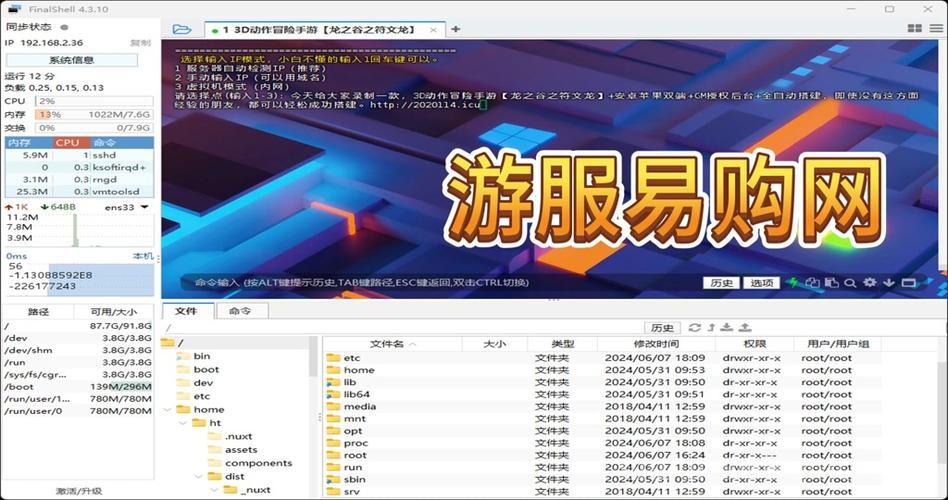Screen dimensions: 948x500
Task: Click the terminal paste icon
Action: click(832, 282)
